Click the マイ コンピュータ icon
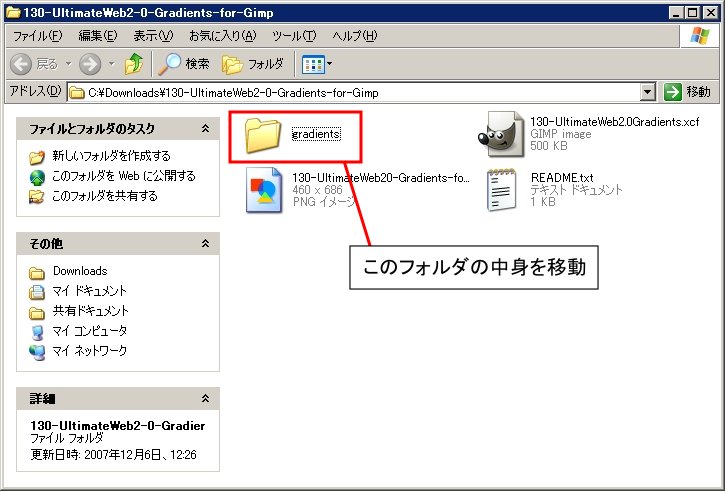The width and height of the screenshot is (725, 491). pos(37,332)
